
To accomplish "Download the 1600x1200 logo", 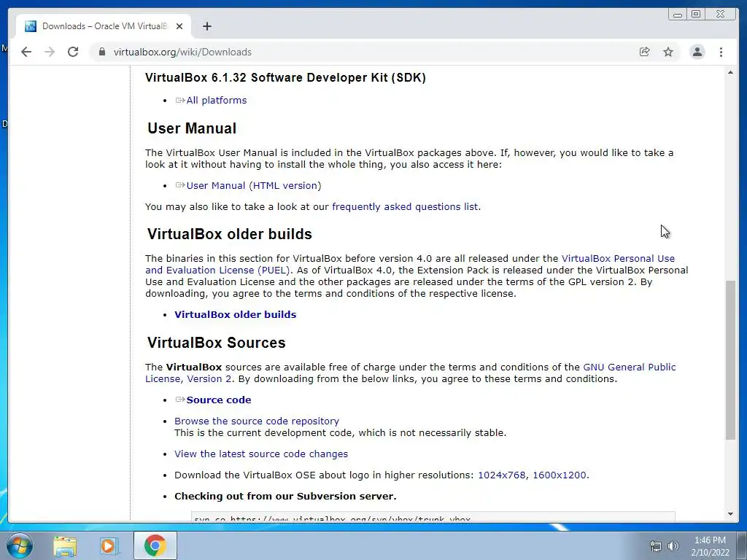I will 560,475.
